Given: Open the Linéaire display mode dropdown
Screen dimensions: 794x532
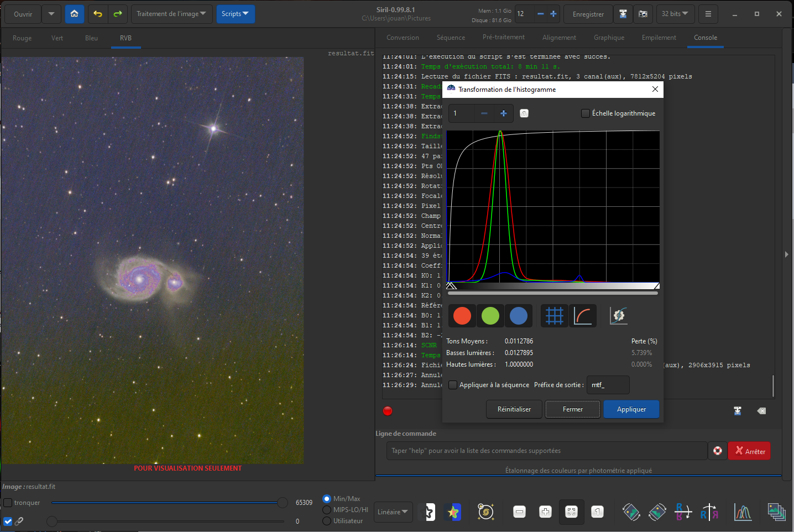Looking at the screenshot, I should [393, 512].
